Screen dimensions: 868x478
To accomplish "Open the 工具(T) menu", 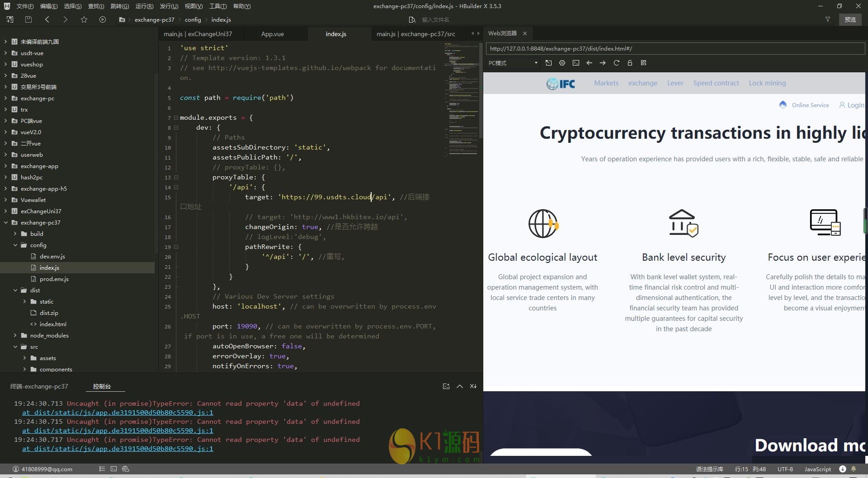I will (218, 6).
